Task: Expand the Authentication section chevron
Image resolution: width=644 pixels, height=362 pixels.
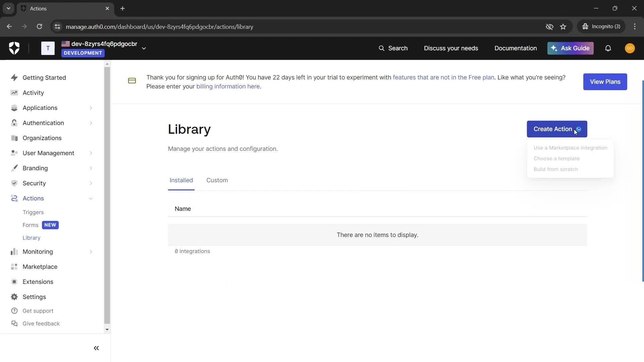Action: coord(91,123)
